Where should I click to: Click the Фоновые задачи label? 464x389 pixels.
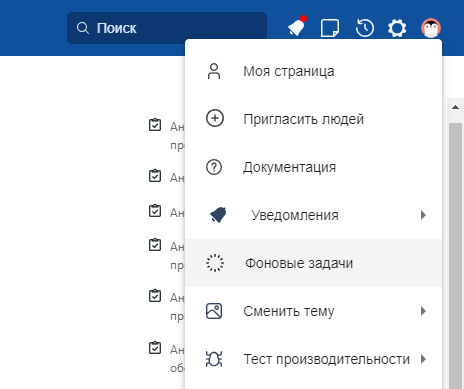click(299, 263)
